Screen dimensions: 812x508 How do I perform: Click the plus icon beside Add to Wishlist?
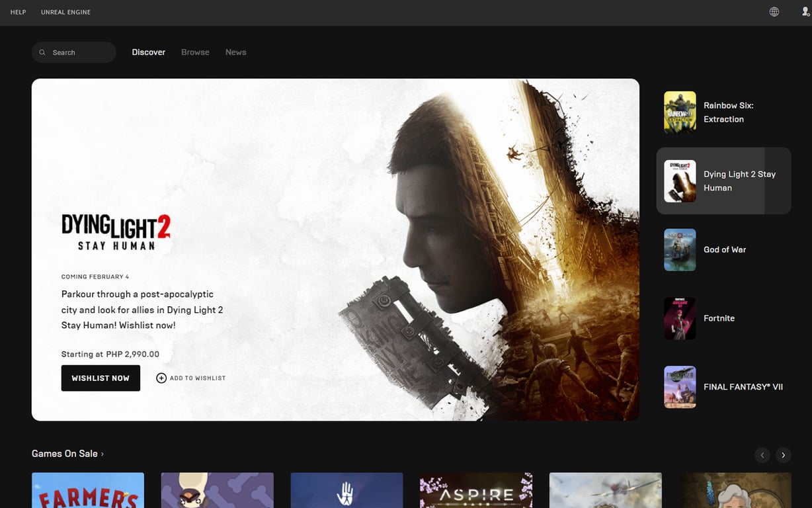click(x=161, y=378)
